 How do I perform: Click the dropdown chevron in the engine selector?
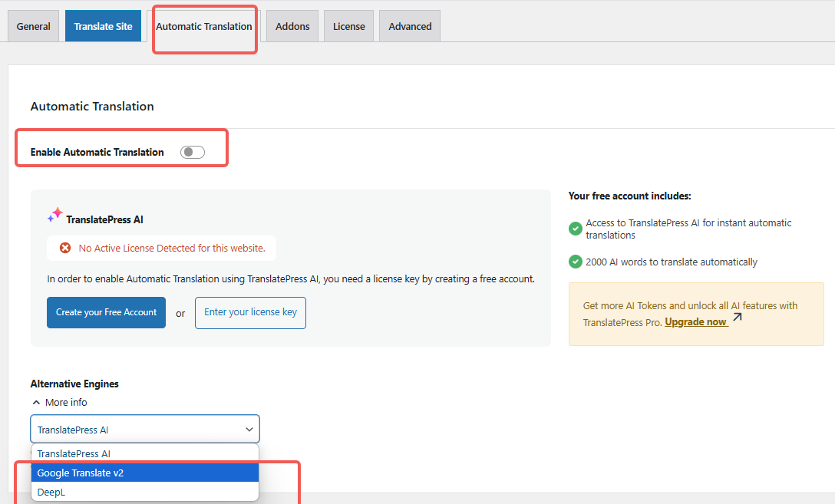pyautogui.click(x=249, y=430)
